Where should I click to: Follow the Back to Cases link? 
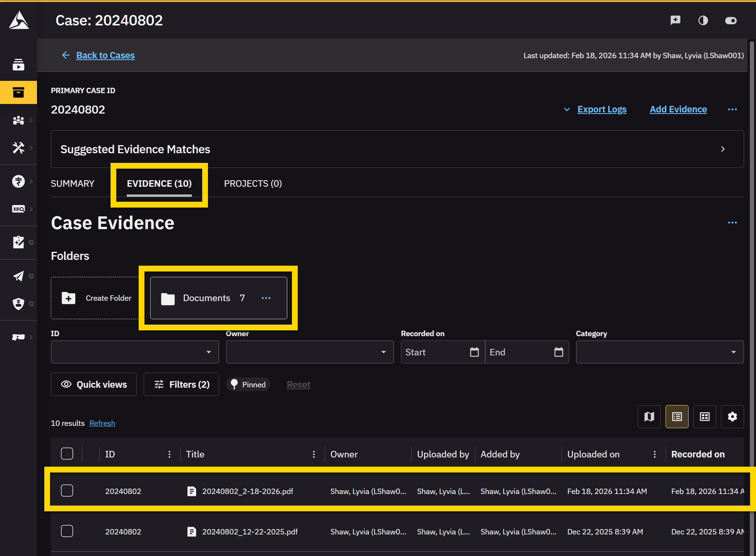coord(105,55)
